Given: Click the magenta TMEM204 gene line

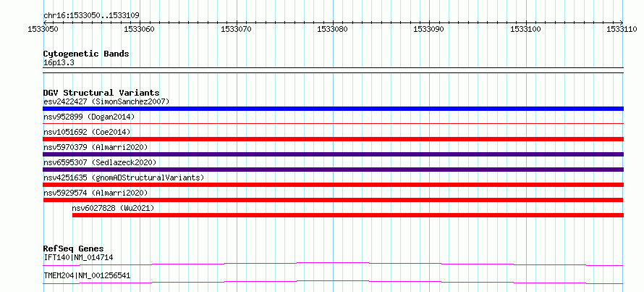Looking at the screenshot, I should [x=333, y=282].
